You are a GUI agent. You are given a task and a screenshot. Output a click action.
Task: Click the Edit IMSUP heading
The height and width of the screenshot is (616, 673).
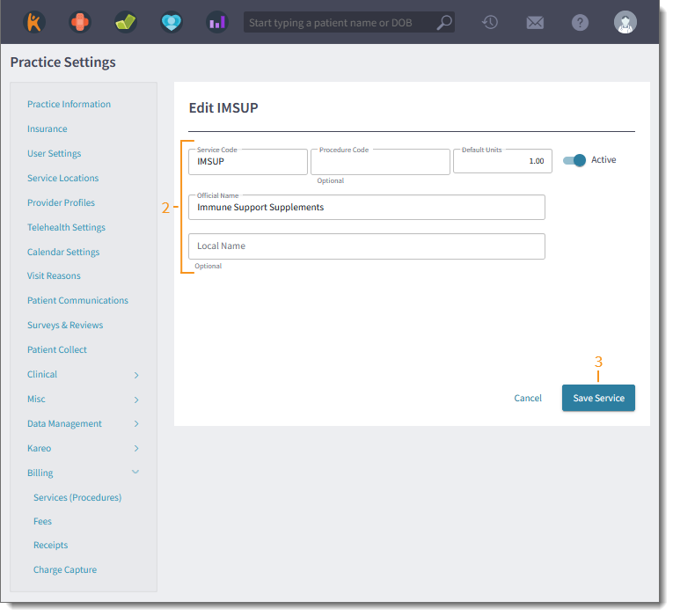tap(223, 107)
